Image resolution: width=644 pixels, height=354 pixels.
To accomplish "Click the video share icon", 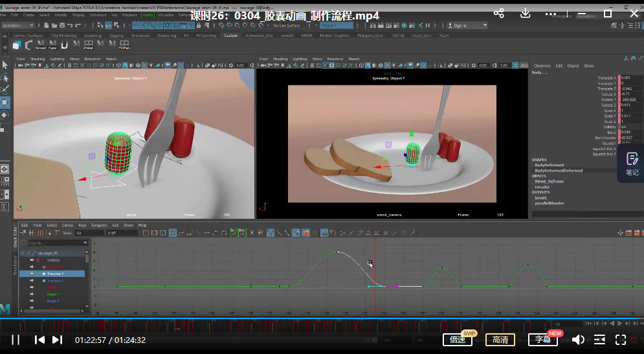I will click(499, 14).
